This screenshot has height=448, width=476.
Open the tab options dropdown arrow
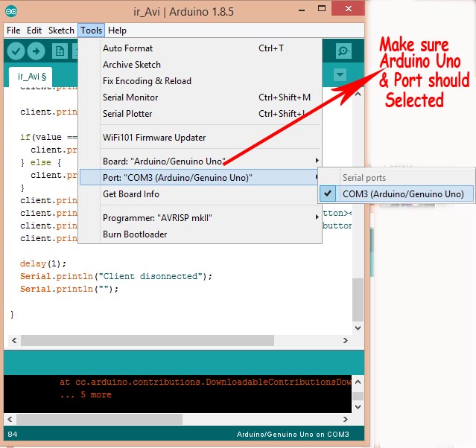click(x=340, y=74)
